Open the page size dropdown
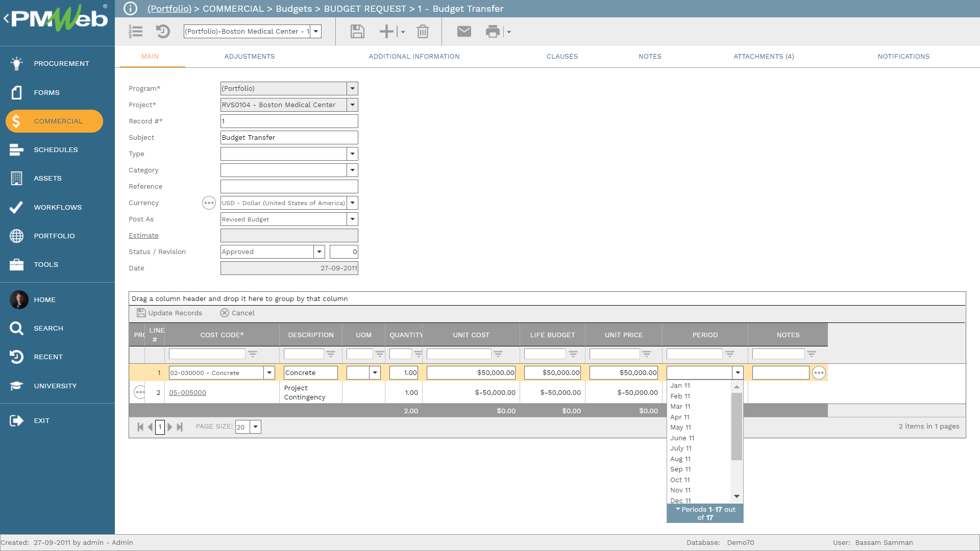Image resolution: width=980 pixels, height=551 pixels. pyautogui.click(x=256, y=427)
